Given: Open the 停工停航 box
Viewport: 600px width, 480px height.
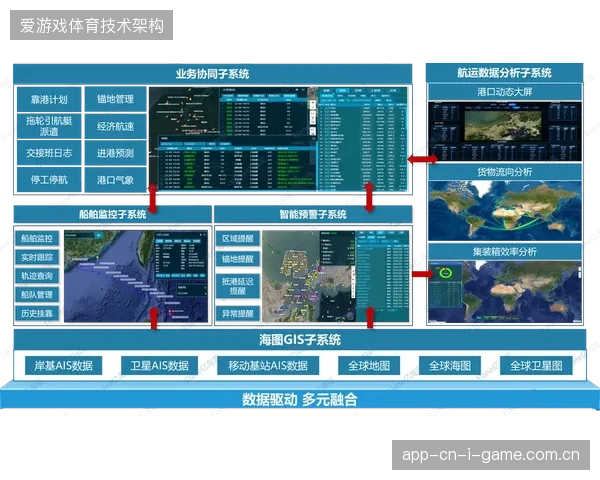Looking at the screenshot, I should [49, 180].
